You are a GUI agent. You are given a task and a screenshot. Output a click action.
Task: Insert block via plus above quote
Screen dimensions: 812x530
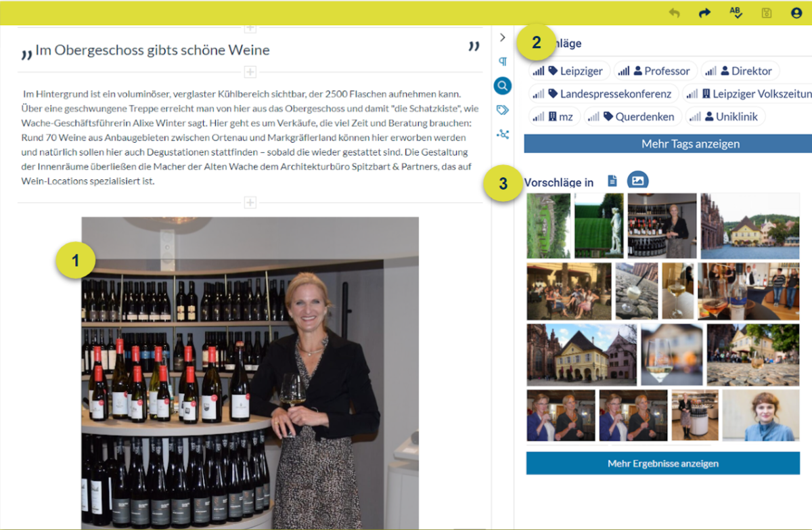(x=250, y=28)
